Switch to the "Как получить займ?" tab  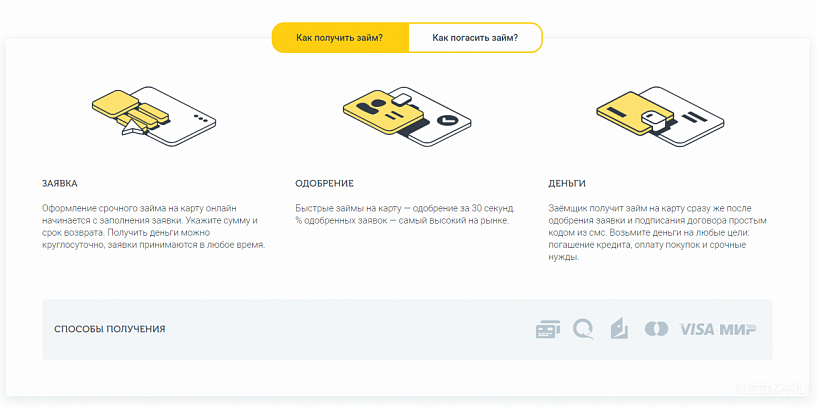pyautogui.click(x=340, y=38)
